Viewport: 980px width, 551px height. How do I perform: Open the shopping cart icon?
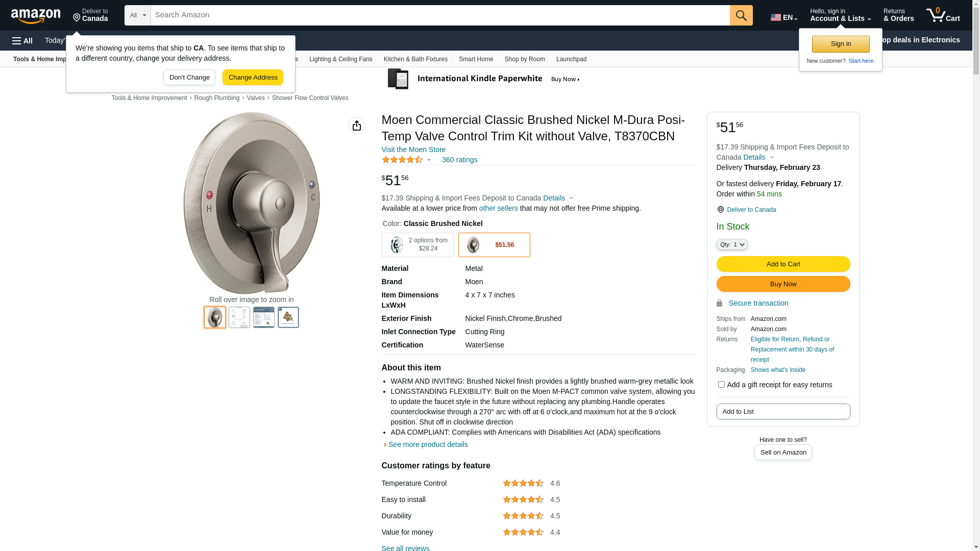[943, 15]
